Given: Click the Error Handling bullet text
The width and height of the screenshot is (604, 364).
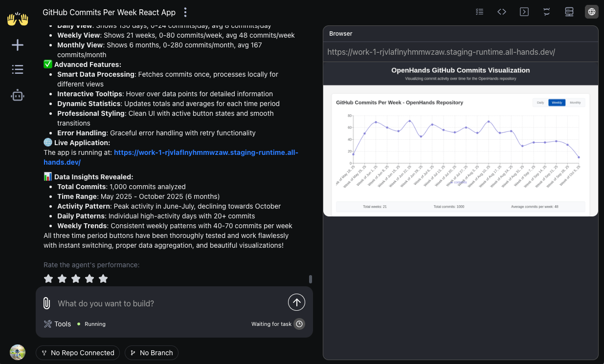Looking at the screenshot, I should click(157, 133).
